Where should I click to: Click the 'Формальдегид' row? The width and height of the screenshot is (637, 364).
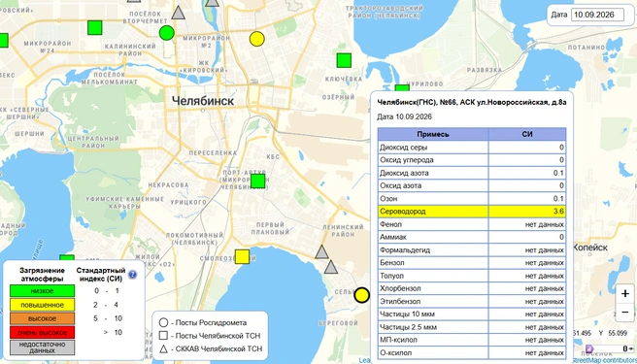point(472,250)
